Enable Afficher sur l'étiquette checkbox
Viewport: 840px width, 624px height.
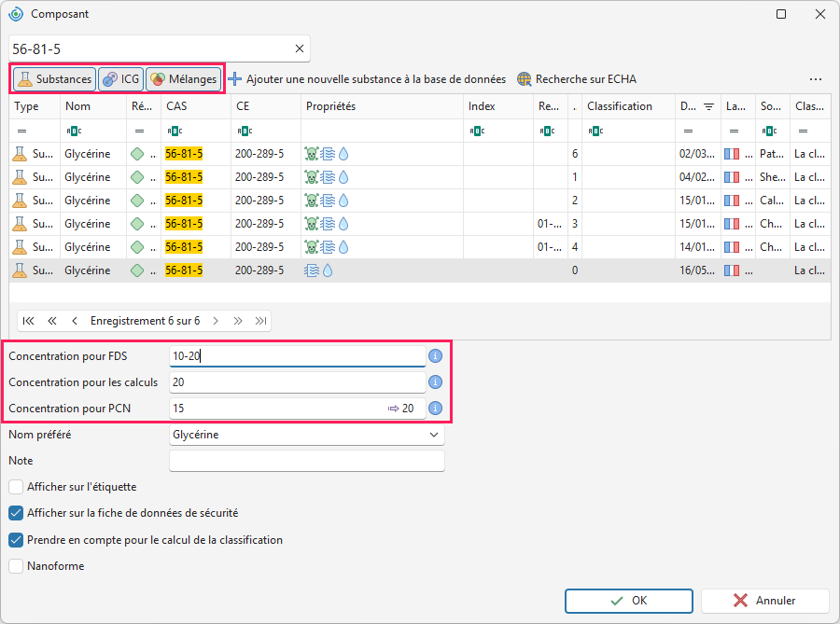(x=16, y=487)
